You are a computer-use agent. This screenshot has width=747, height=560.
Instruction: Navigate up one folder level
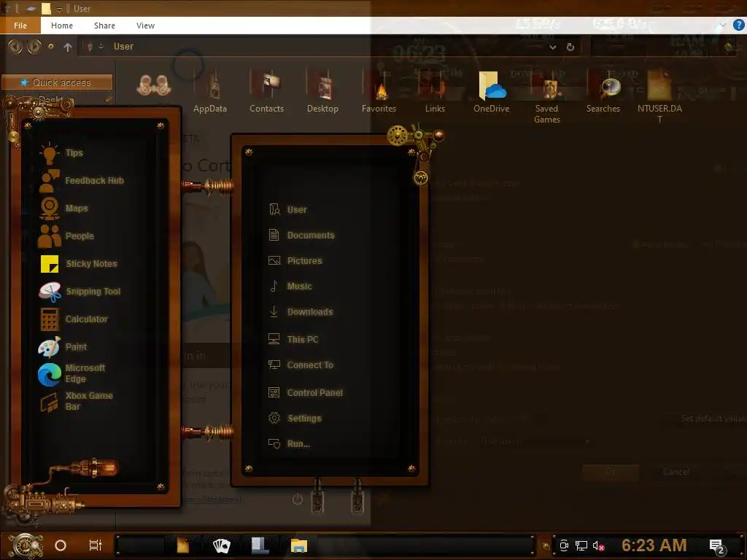click(x=68, y=47)
